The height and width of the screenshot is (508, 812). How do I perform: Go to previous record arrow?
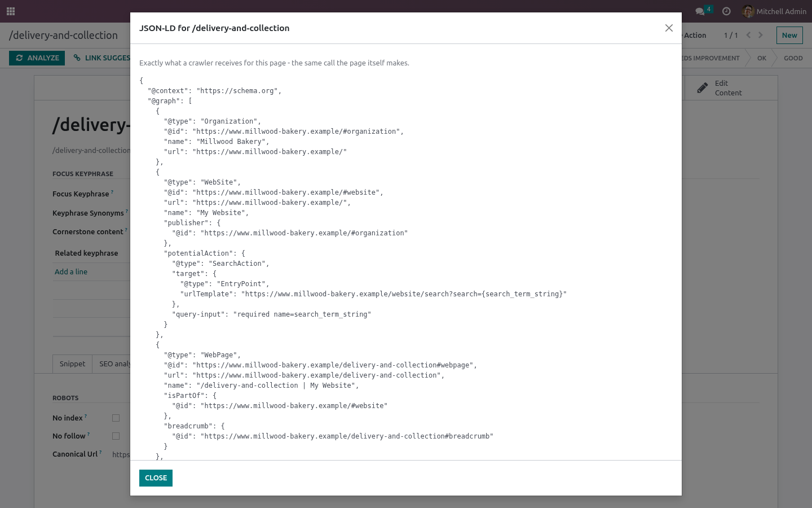click(x=748, y=35)
